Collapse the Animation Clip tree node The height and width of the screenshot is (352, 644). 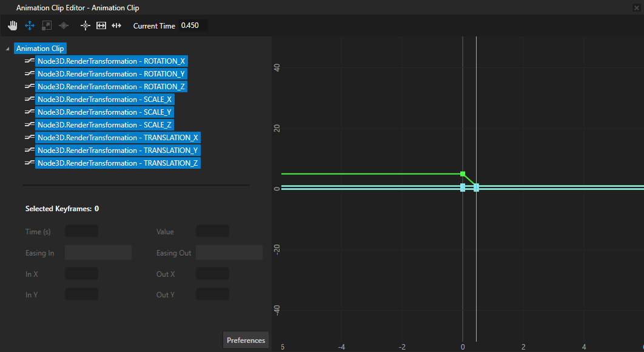7,48
